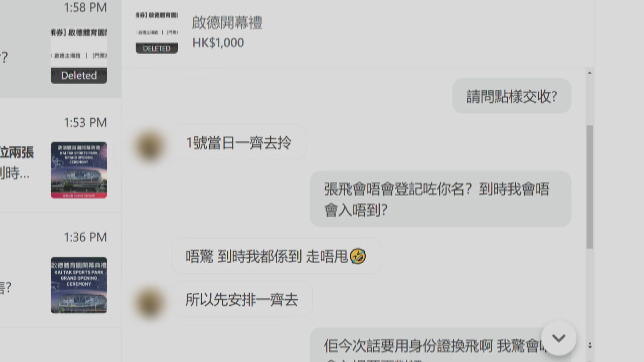The height and width of the screenshot is (362, 644).
Task: Select the 1:53 PM timestamp conversation row
Action: coord(60,156)
